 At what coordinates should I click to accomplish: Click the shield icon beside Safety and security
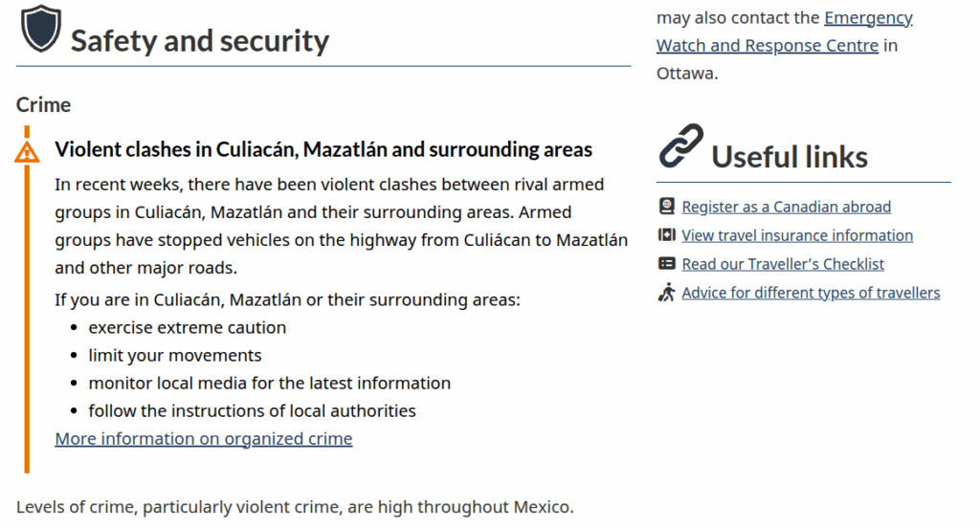point(40,30)
